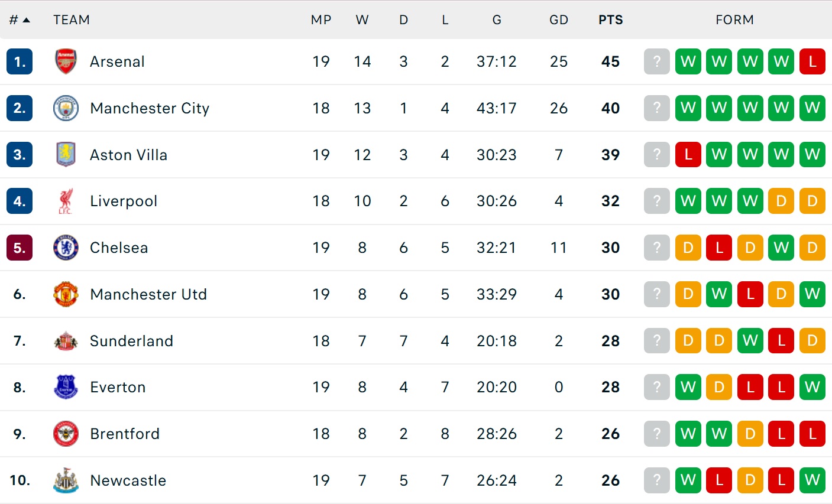Click the Brentford bee crest icon
Image resolution: width=832 pixels, height=504 pixels.
(x=66, y=434)
